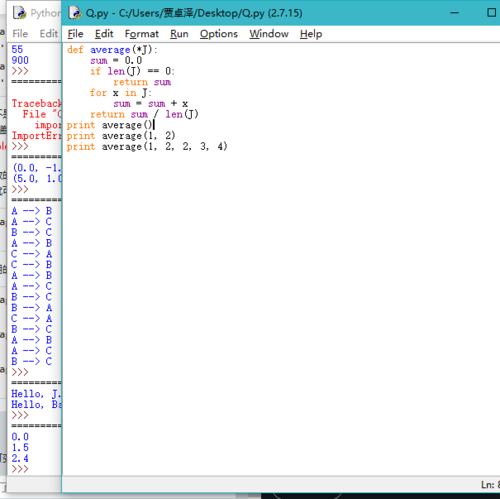Viewport: 500px width, 499px height.
Task: Open the Window menu
Action: (269, 34)
